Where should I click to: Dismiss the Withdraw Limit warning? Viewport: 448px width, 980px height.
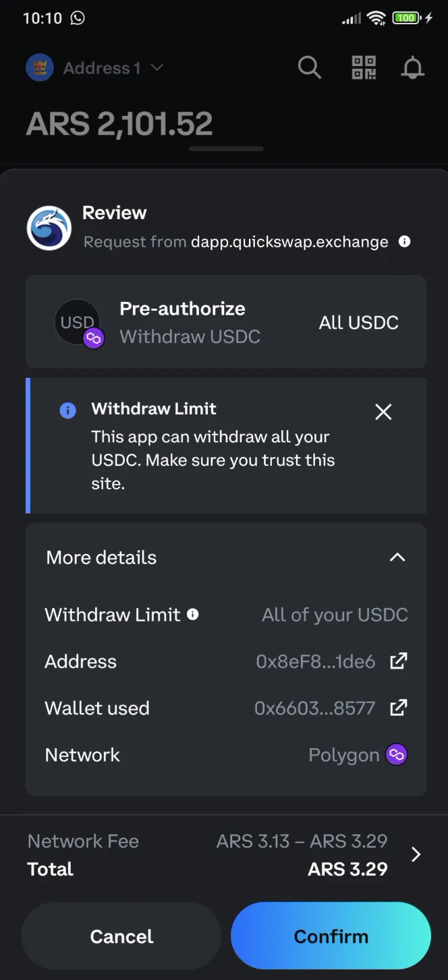(x=383, y=412)
